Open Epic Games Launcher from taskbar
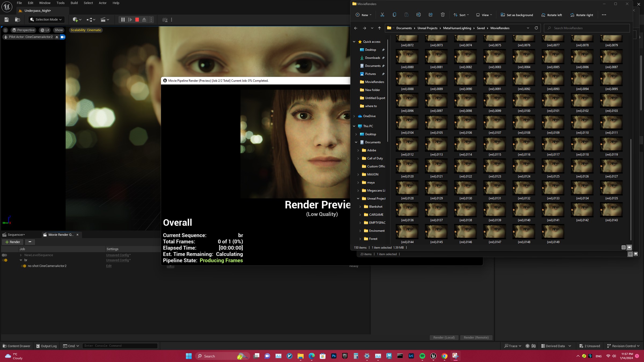 tap(345, 356)
